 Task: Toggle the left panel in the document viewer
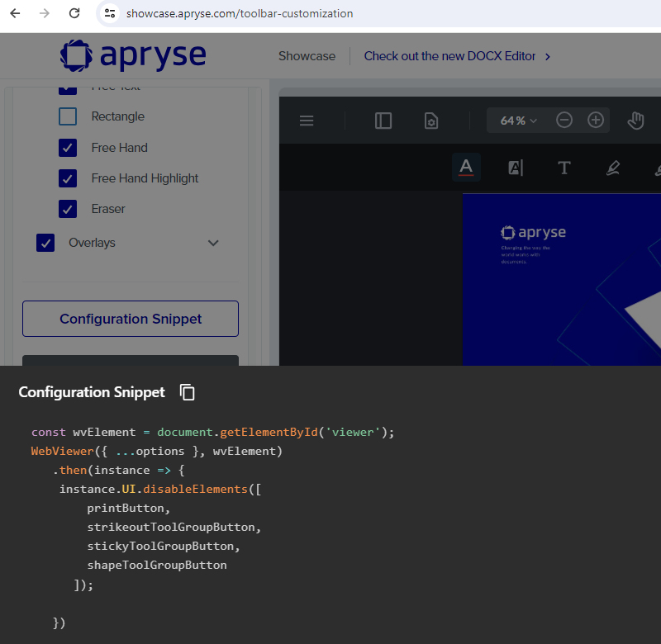point(383,121)
